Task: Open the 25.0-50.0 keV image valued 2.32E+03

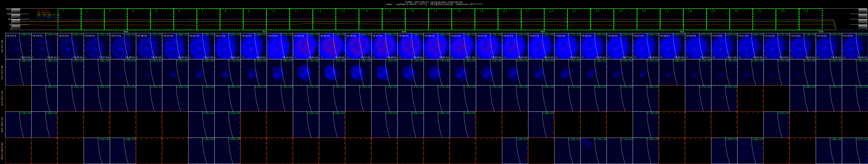Action: click(18, 124)
